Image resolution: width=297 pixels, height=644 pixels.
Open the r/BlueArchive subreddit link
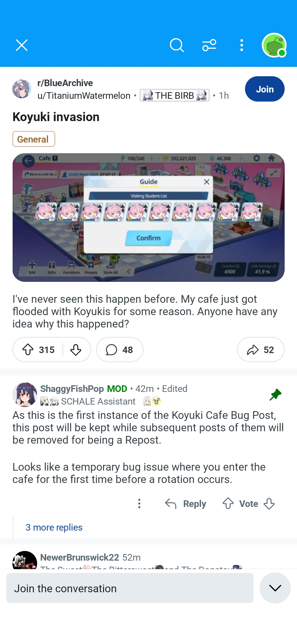click(65, 83)
